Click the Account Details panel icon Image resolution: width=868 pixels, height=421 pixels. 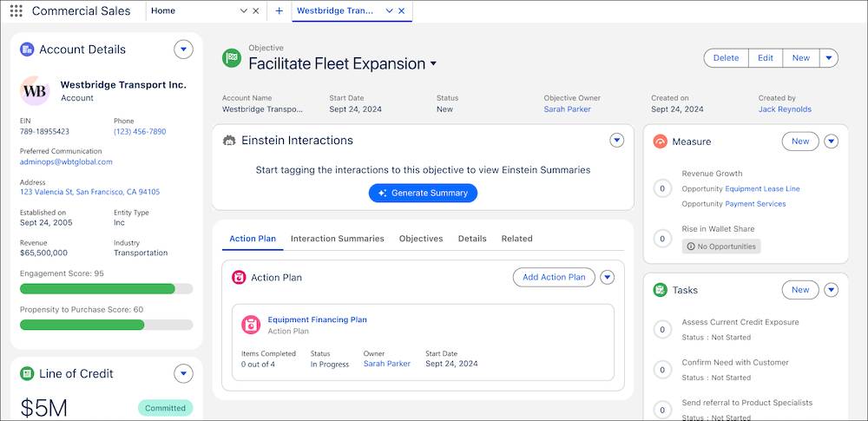point(27,49)
